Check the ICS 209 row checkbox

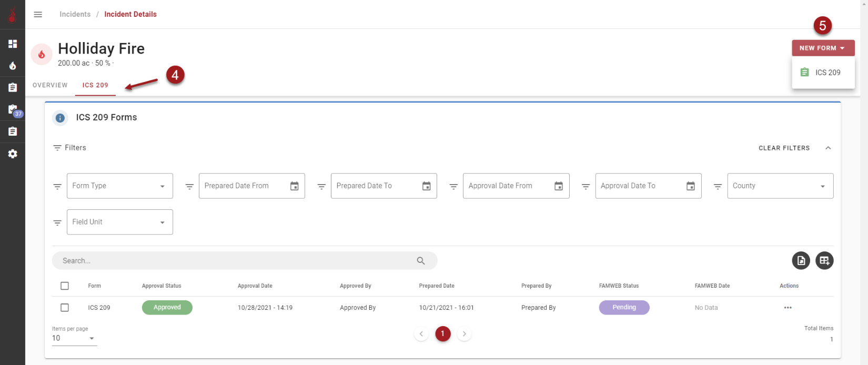click(x=65, y=308)
